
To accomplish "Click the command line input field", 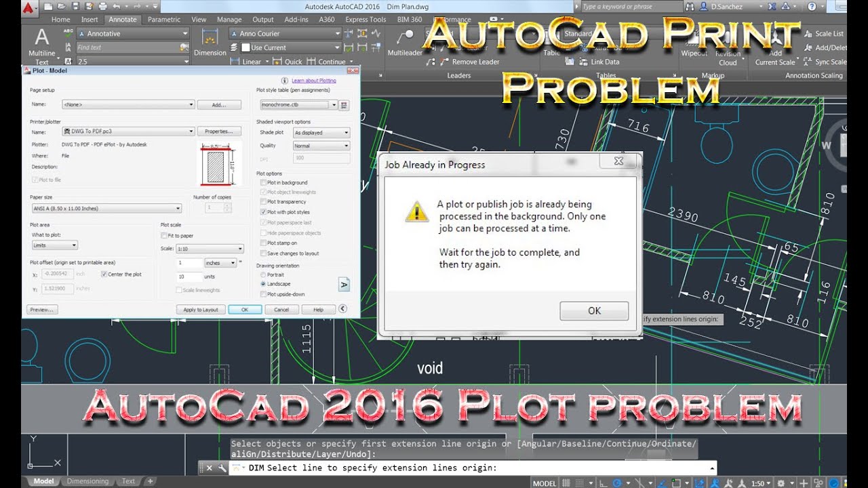I will (x=473, y=468).
